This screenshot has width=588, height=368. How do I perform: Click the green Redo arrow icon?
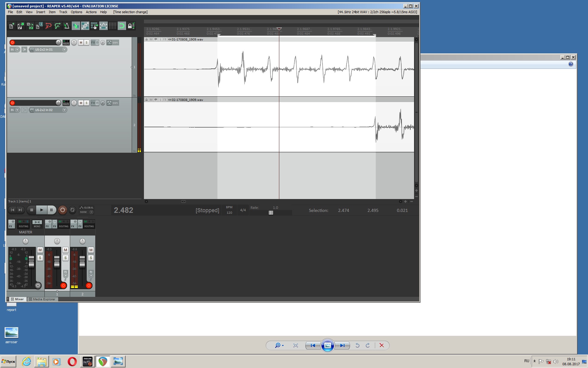(x=57, y=26)
